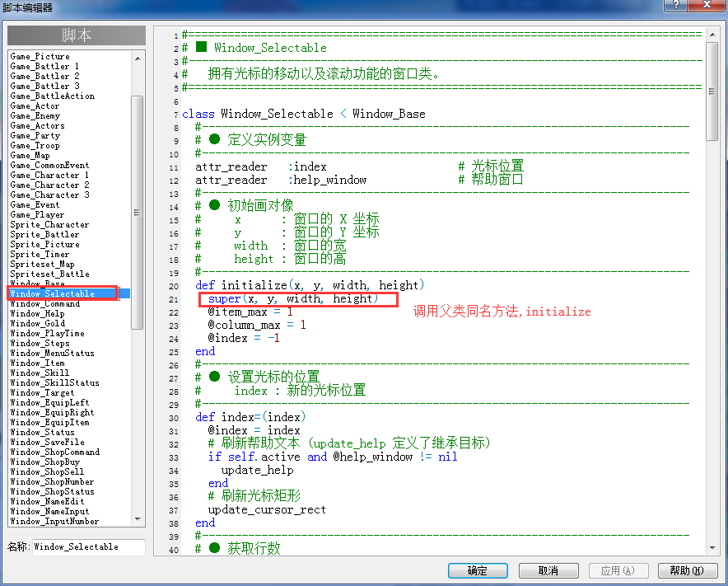Click the script list scrollbar thumb
This screenshot has height=586, width=728.
[137, 213]
